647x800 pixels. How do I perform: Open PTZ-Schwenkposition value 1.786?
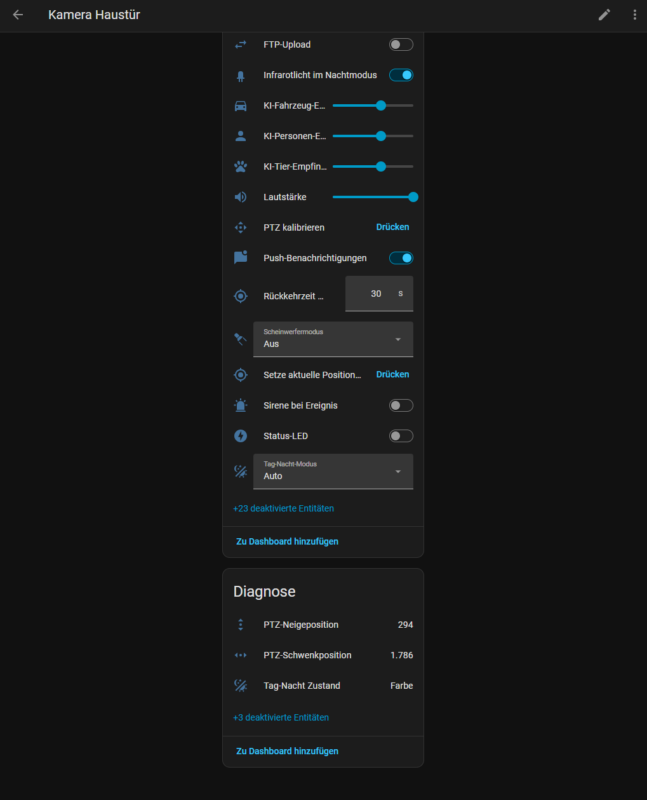point(402,655)
